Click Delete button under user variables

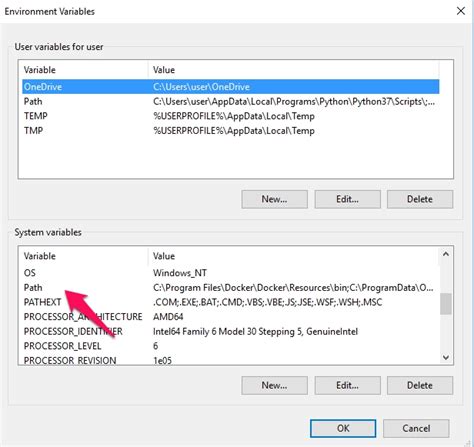420,199
